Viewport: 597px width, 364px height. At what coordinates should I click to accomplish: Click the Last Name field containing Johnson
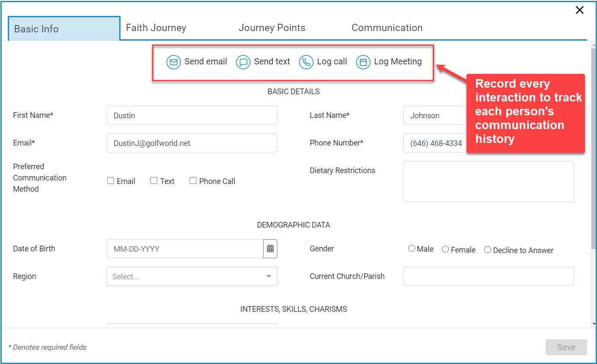435,116
